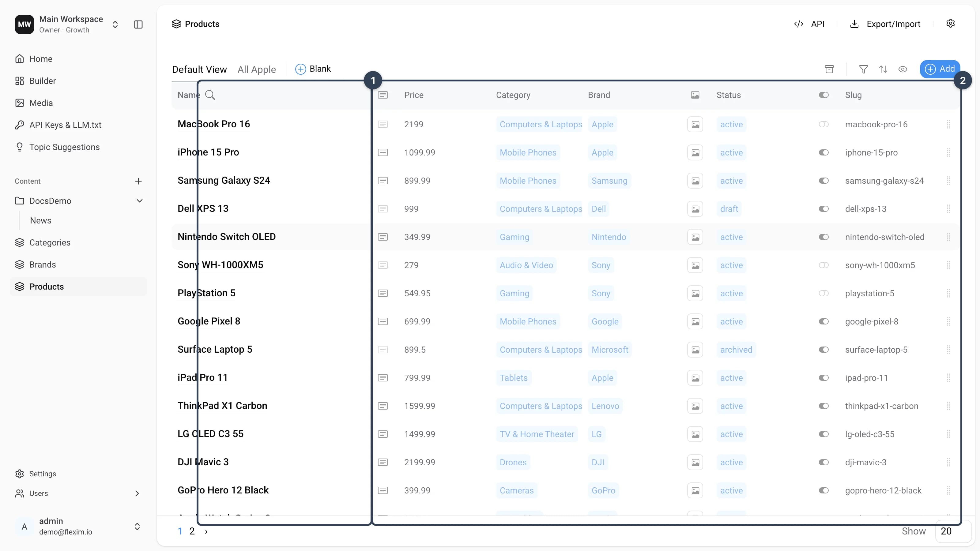Click the archived status badge

point(736,350)
